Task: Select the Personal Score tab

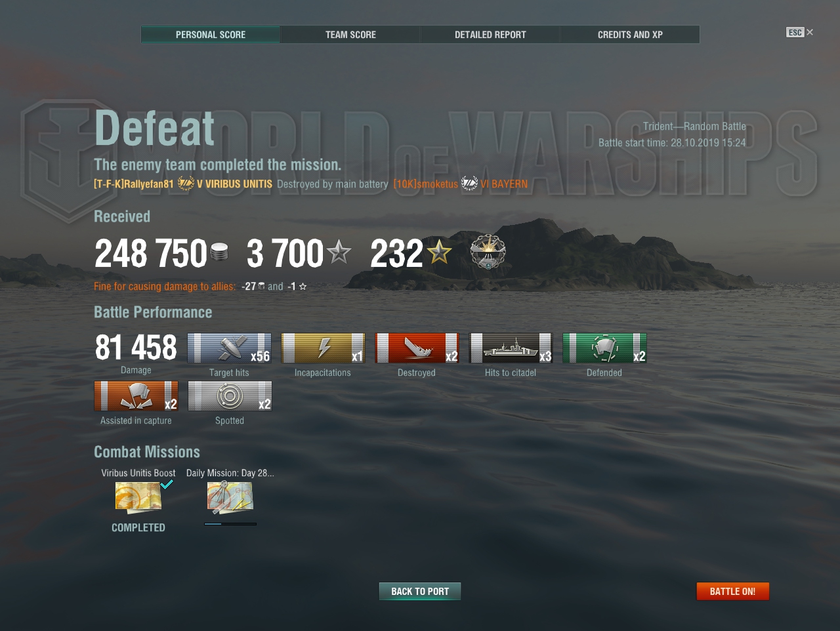Action: [x=211, y=35]
